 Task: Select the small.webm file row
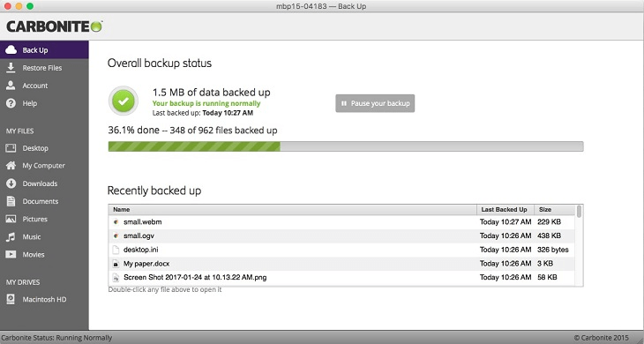tap(341, 222)
